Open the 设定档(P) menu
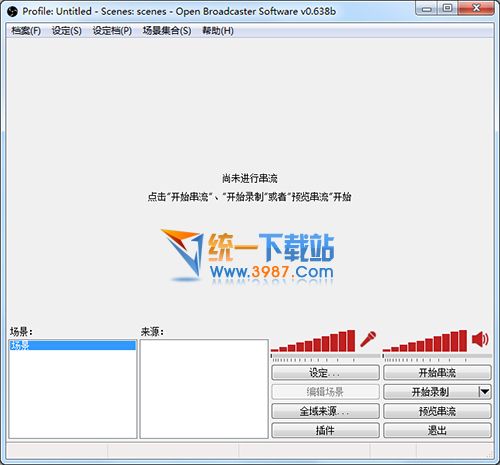 112,31
